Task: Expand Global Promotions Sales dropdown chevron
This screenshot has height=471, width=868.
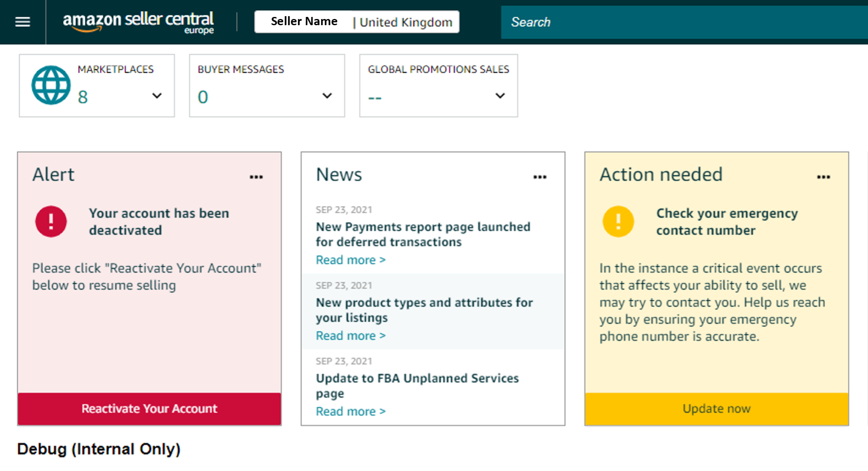Action: 500,96
